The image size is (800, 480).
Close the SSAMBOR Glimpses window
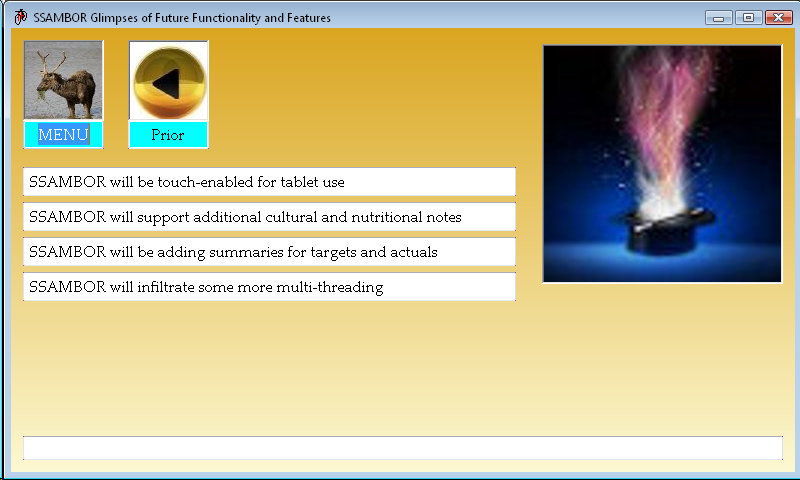click(777, 18)
